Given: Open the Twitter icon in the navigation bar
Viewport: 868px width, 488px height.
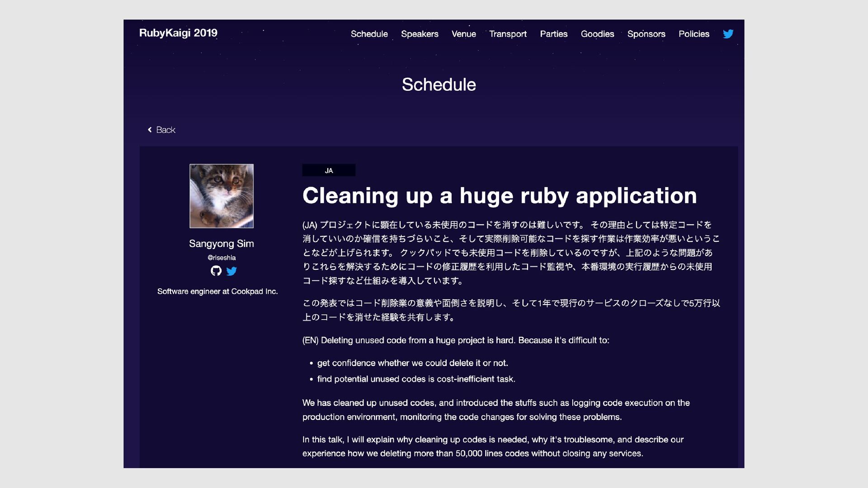Looking at the screenshot, I should 728,34.
